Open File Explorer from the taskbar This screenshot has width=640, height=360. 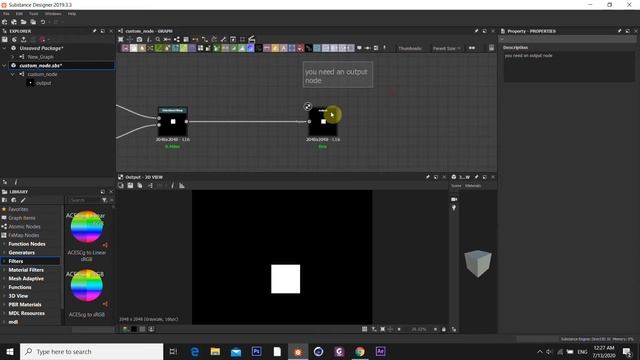215,351
